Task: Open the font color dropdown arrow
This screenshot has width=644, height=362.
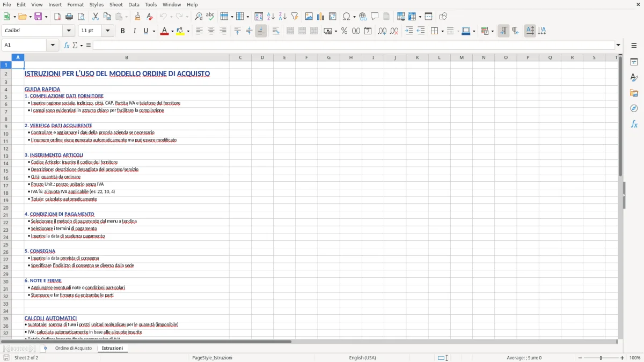Action: point(172,31)
